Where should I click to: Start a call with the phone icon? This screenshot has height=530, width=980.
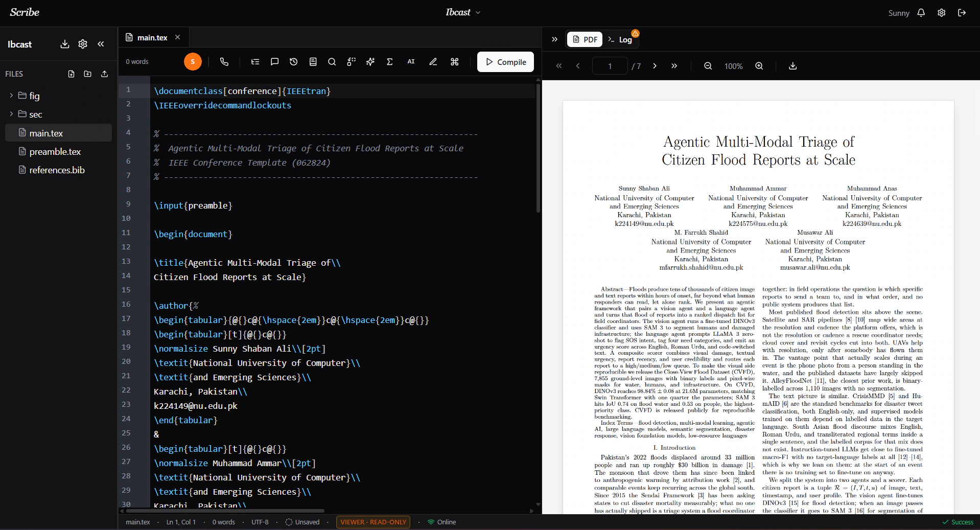224,62
